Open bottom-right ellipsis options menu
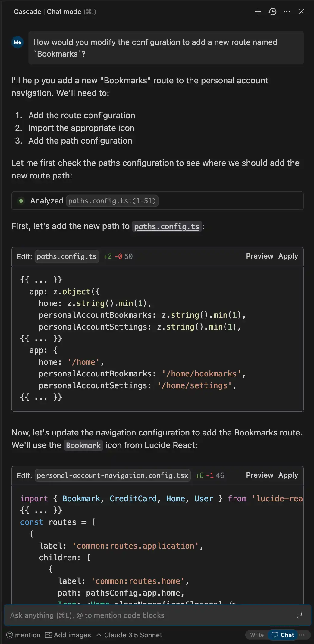 tap(302, 635)
